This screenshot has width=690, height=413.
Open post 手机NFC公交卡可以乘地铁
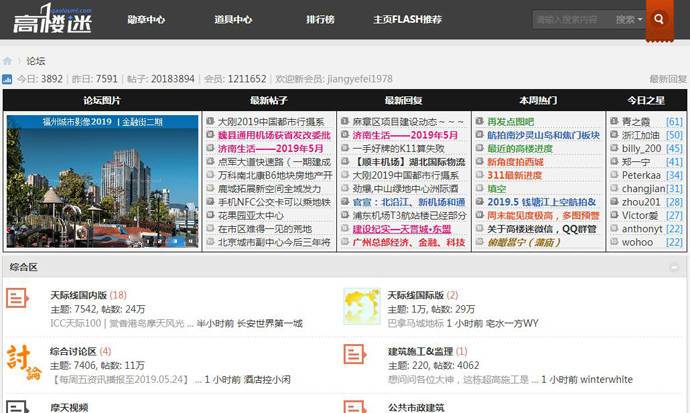(x=274, y=202)
